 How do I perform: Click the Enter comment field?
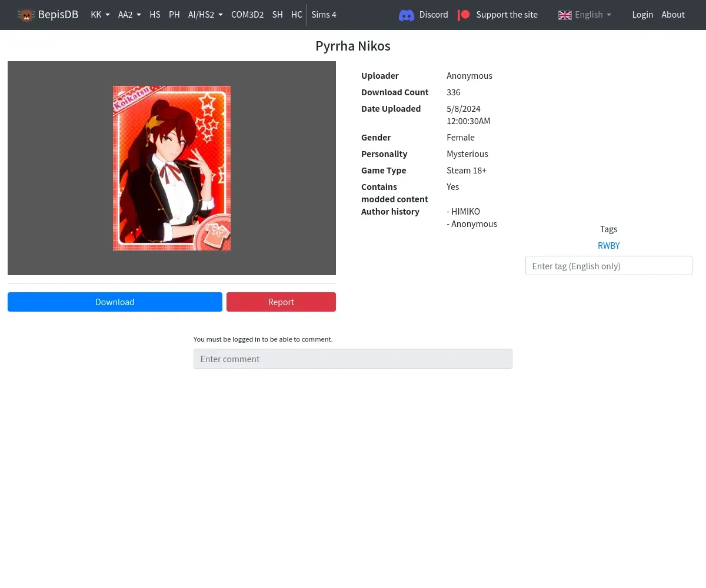click(x=353, y=359)
